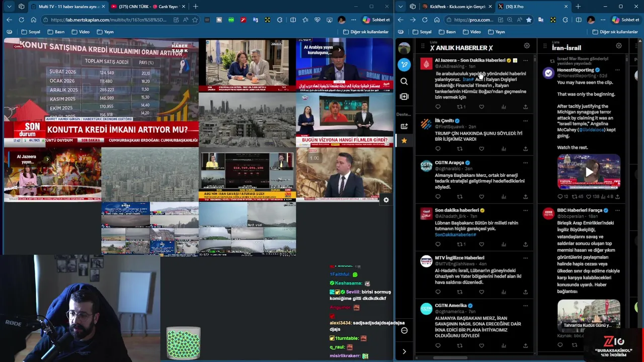Screen dimensions: 644x362
Task: Open extensions puzzle icon in left browser
Action: click(281, 20)
